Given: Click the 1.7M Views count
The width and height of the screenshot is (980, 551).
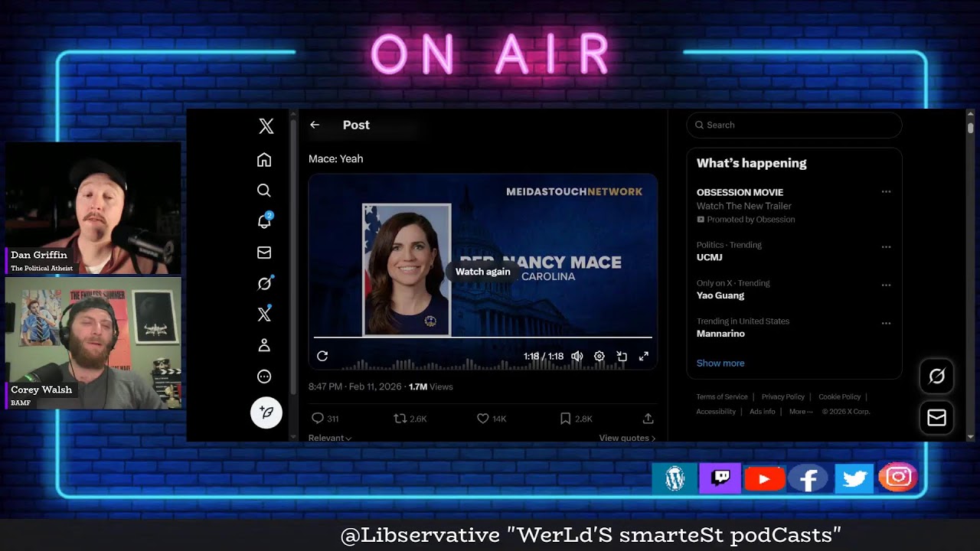Looking at the screenshot, I should 431,387.
